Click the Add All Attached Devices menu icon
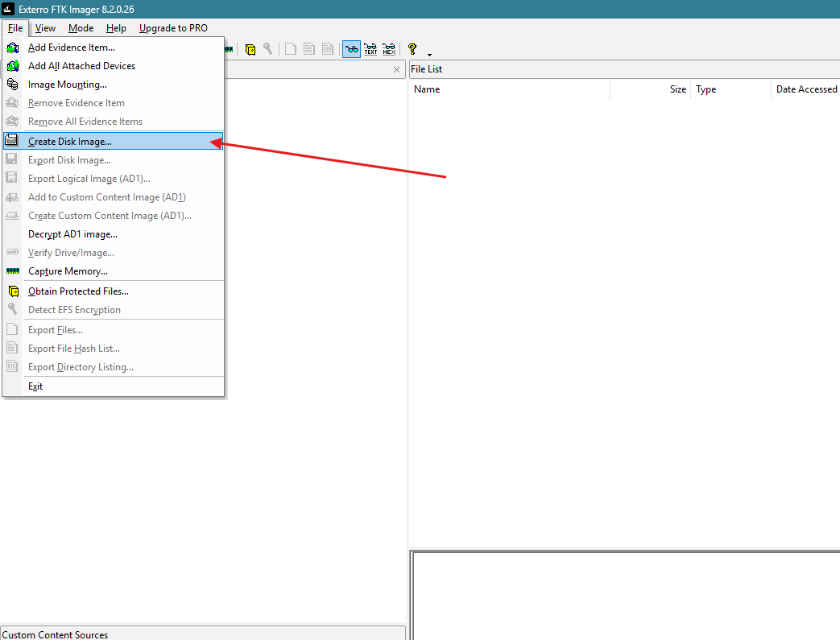This screenshot has width=840, height=640. point(12,66)
